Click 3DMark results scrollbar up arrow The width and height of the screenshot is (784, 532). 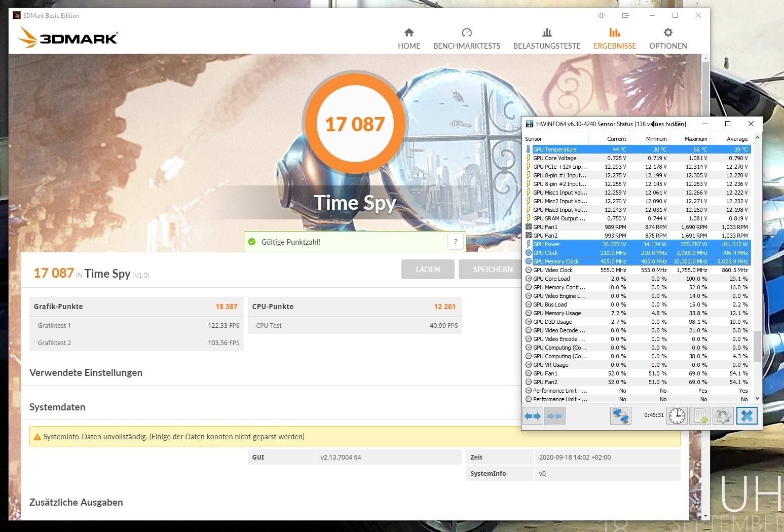(705, 58)
